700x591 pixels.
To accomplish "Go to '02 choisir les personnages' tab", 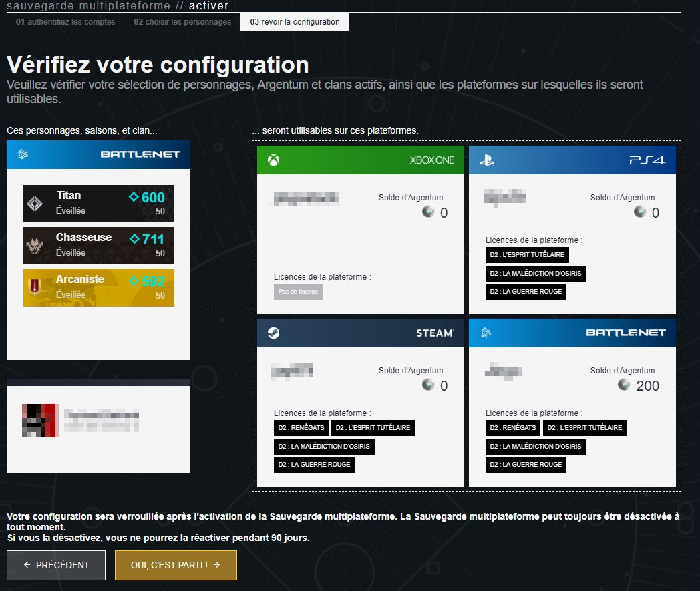I will 182,22.
